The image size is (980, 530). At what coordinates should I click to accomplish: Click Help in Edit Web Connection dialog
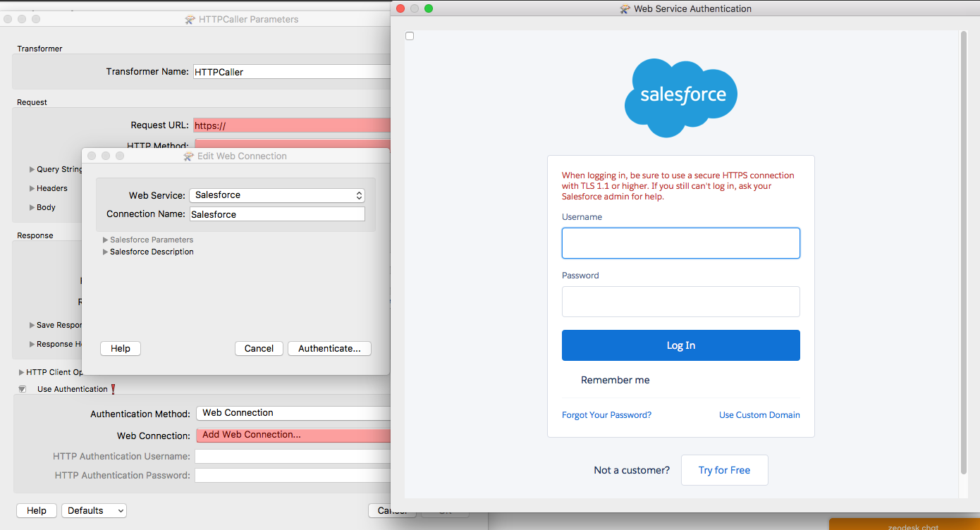121,348
